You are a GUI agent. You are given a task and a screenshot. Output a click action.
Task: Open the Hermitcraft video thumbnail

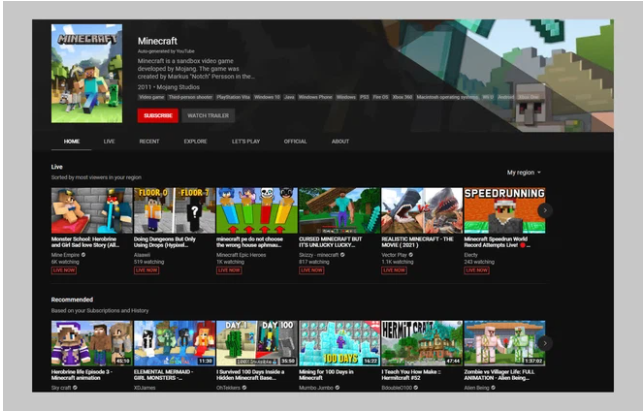[x=421, y=343]
